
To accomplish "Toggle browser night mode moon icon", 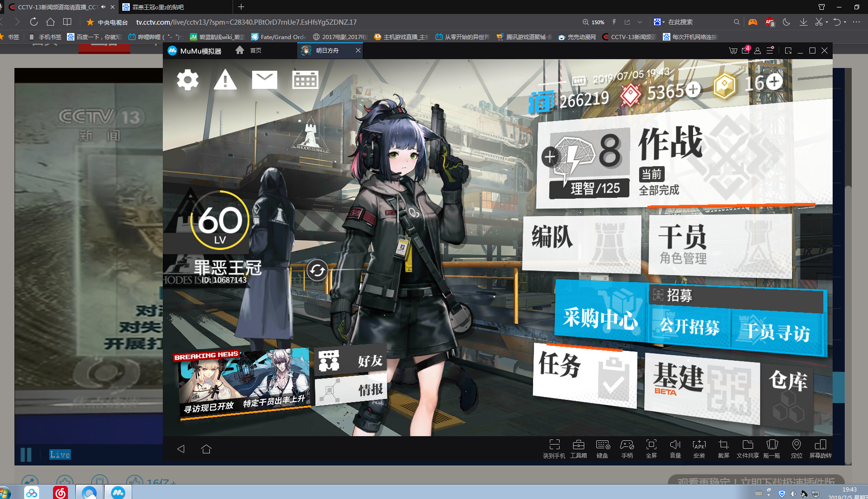I will click(786, 22).
